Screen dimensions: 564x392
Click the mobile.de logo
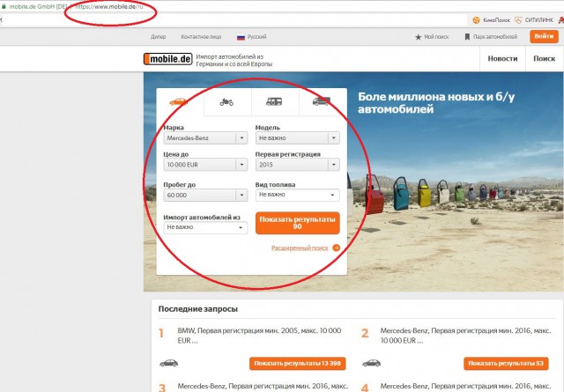pyautogui.click(x=168, y=59)
